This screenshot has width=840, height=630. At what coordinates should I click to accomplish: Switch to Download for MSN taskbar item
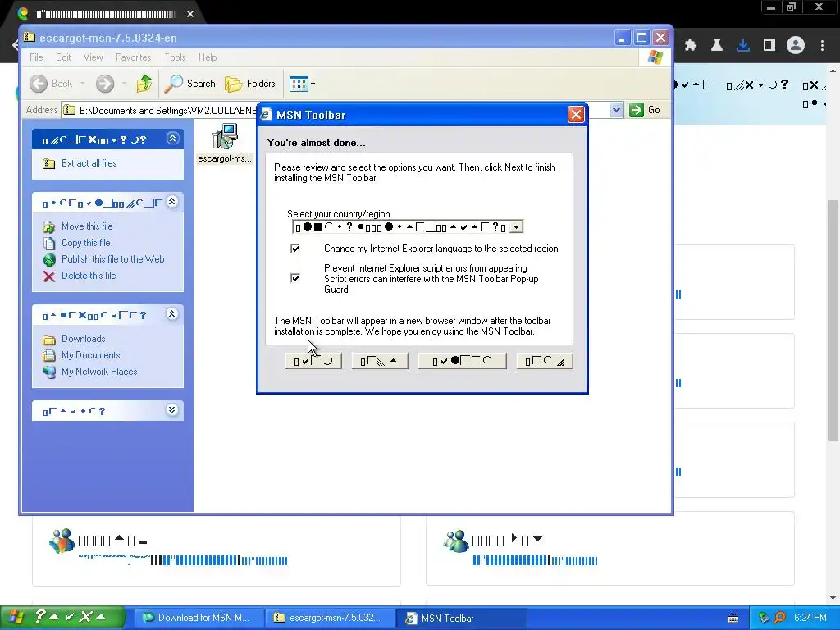tap(199, 618)
